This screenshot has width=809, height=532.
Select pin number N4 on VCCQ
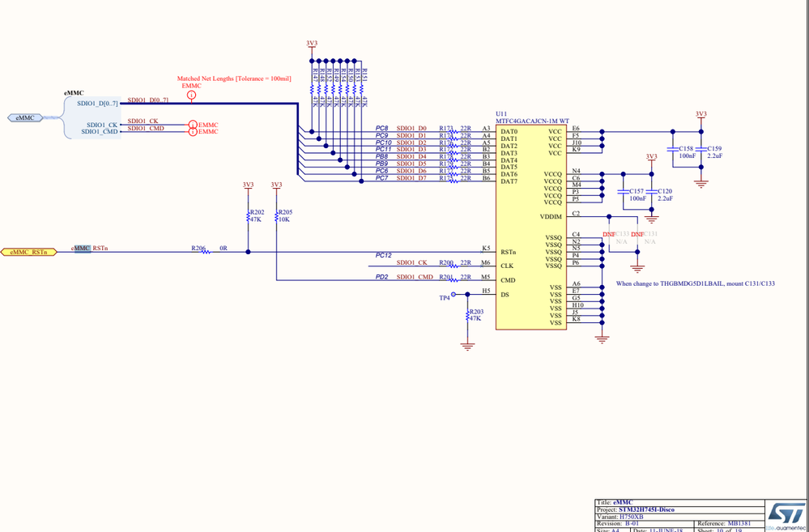(576, 171)
